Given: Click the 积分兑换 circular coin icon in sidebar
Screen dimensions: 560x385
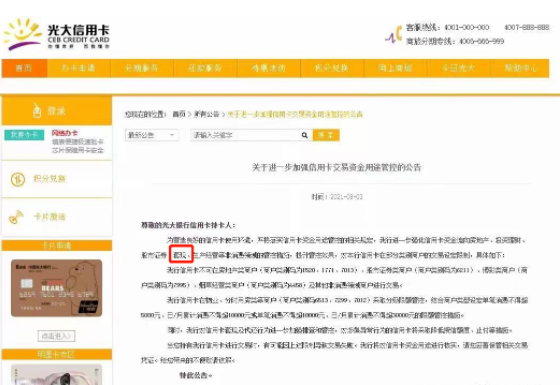Looking at the screenshot, I should [18, 179].
